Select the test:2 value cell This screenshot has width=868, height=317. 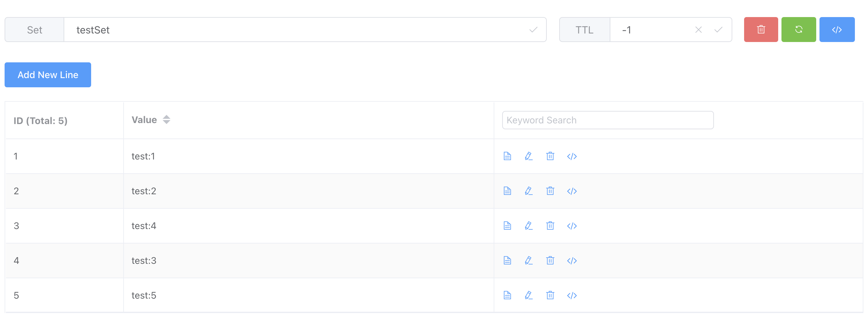(x=308, y=191)
